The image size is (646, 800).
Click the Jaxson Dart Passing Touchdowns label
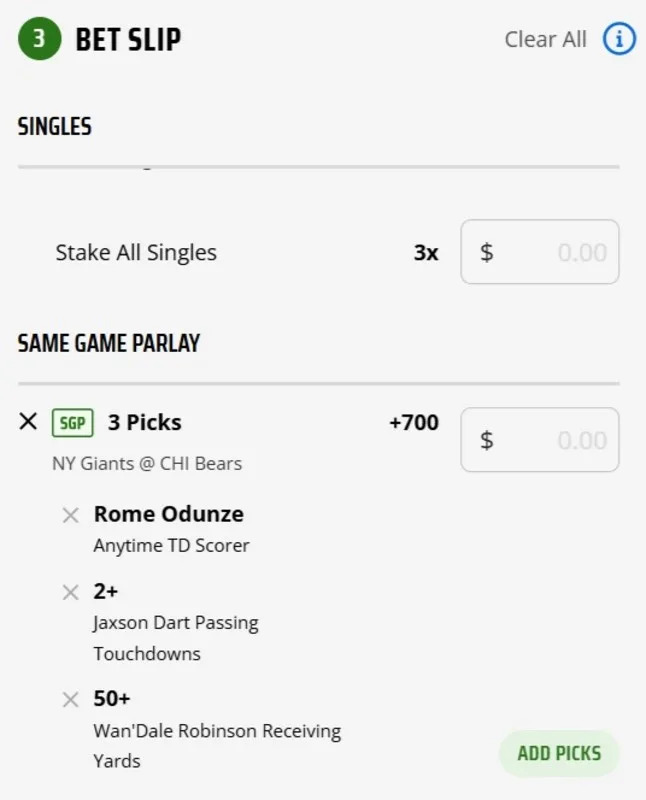pyautogui.click(x=176, y=637)
